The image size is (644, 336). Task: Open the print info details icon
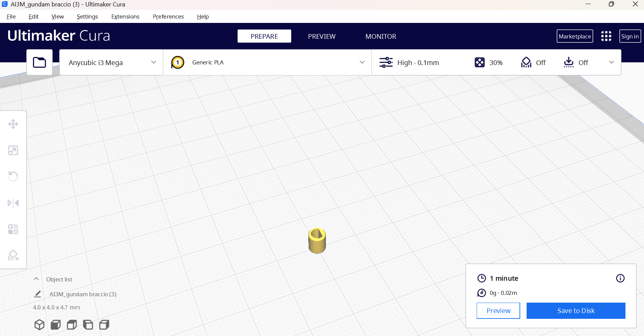[x=620, y=278]
